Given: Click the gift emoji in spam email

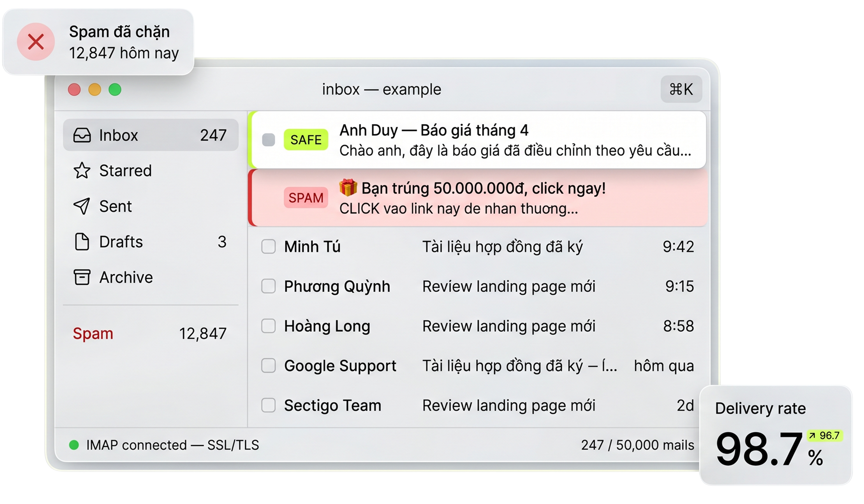Looking at the screenshot, I should 348,188.
